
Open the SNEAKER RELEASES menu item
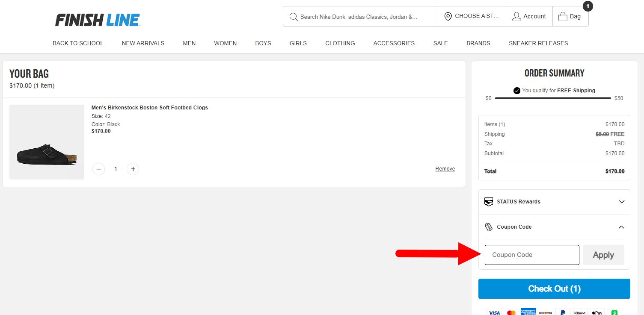tap(538, 43)
